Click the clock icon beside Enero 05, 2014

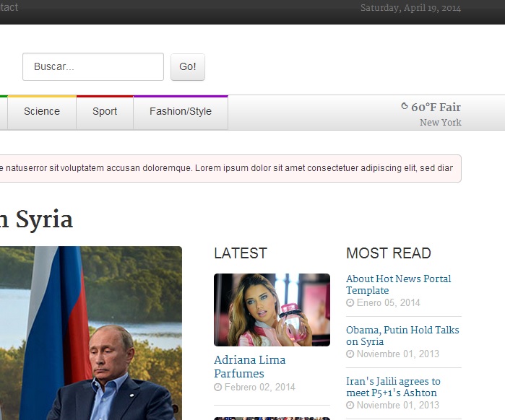350,302
